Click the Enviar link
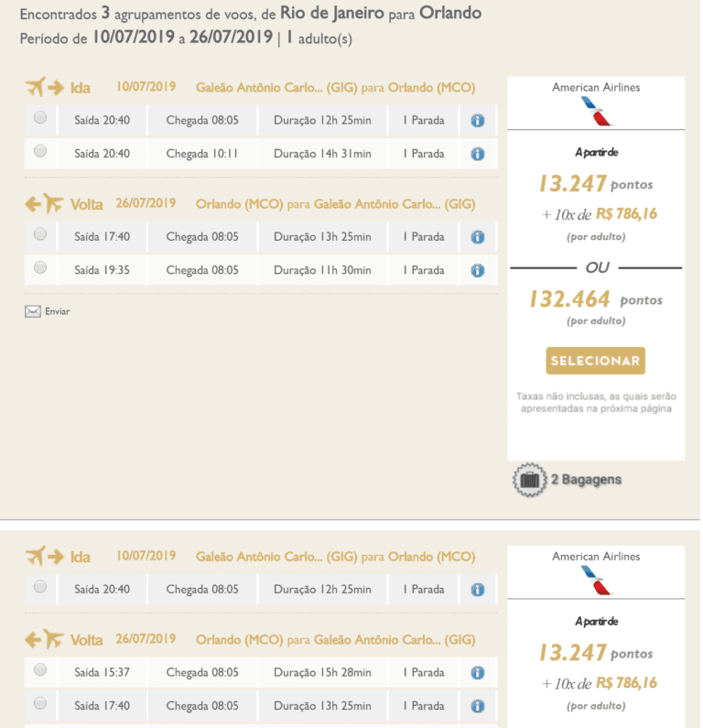Viewport: 703px width, 728px height. coord(57,311)
